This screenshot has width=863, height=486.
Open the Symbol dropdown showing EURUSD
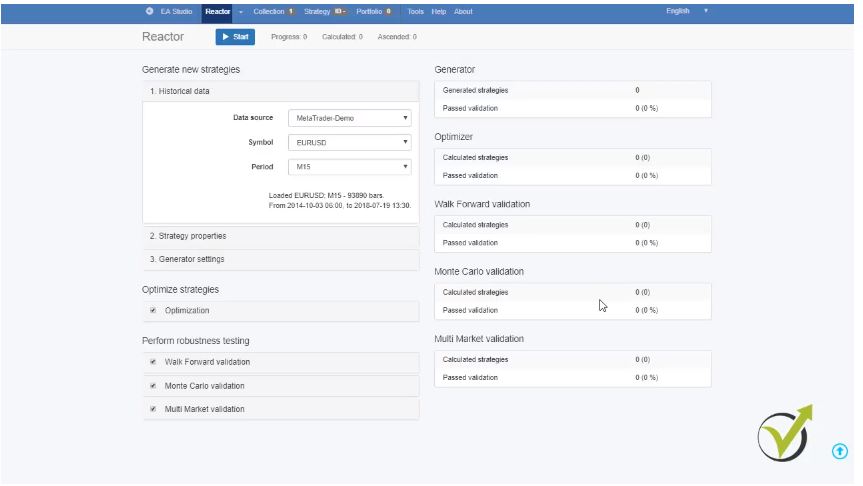[x=350, y=142]
